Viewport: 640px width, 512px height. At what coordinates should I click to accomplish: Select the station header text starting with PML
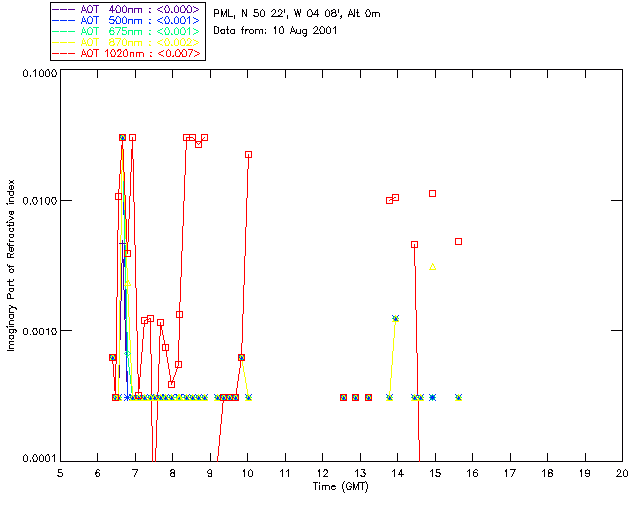click(x=297, y=13)
